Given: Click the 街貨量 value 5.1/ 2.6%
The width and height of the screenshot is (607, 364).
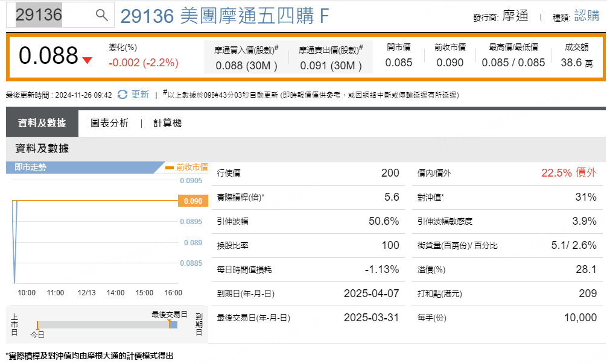Looking at the screenshot, I should click(x=574, y=245).
